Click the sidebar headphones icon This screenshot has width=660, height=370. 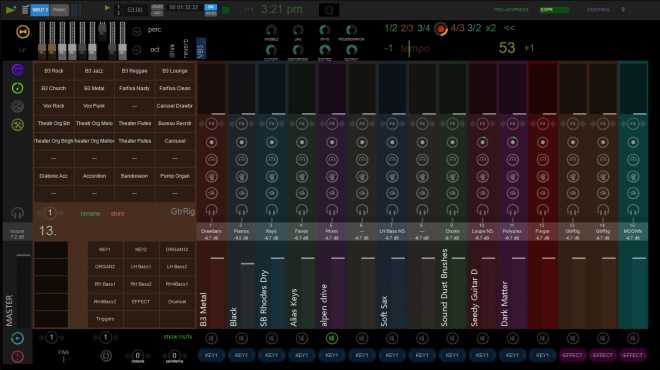tap(17, 213)
